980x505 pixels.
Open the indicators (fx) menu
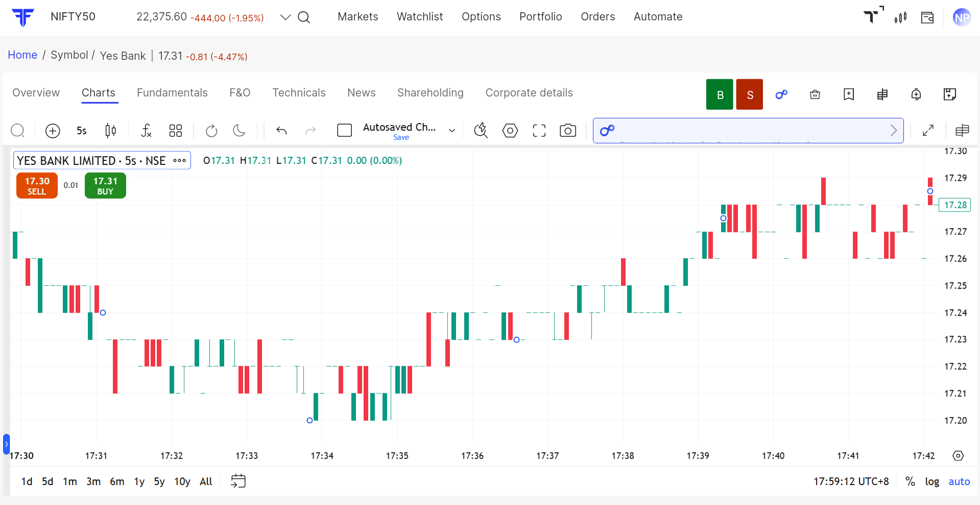(x=146, y=131)
